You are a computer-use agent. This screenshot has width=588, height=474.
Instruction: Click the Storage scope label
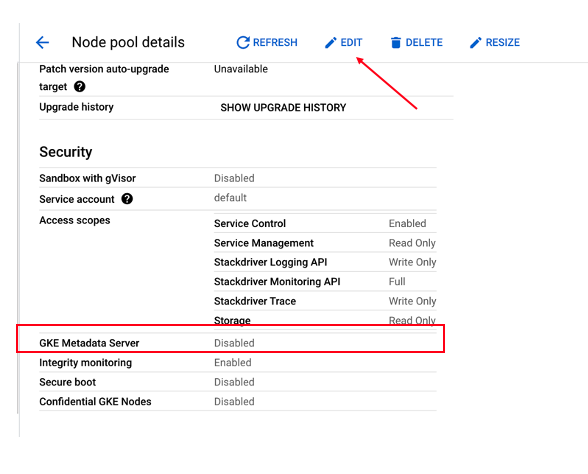pyautogui.click(x=232, y=321)
